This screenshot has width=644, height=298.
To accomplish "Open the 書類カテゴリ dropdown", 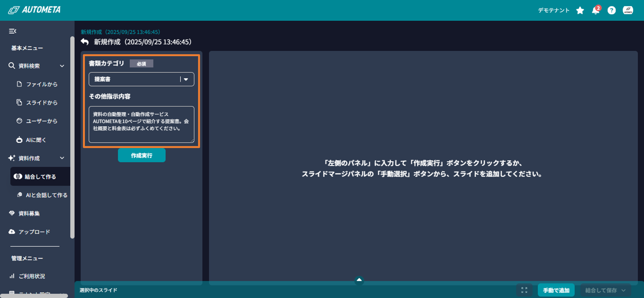I will pos(141,79).
